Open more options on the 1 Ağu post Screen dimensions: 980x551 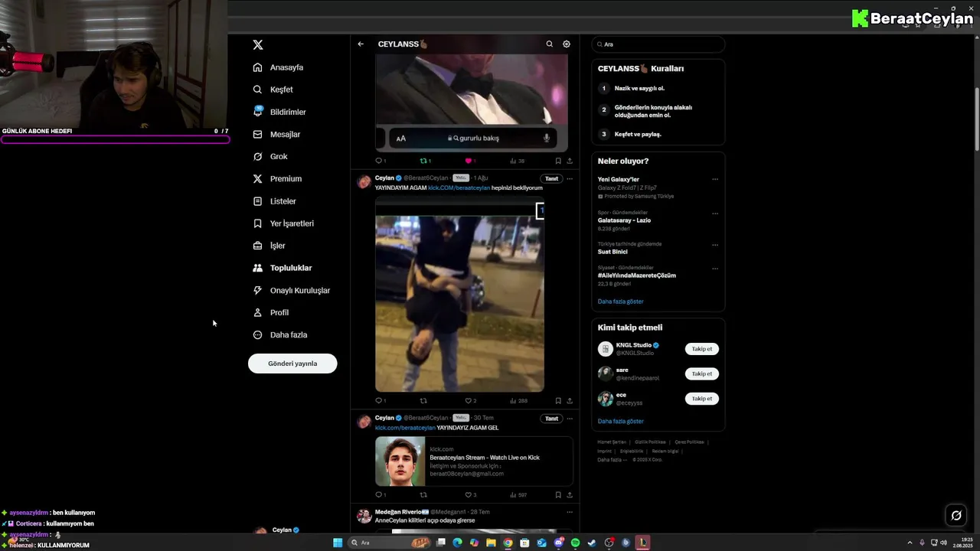[570, 178]
